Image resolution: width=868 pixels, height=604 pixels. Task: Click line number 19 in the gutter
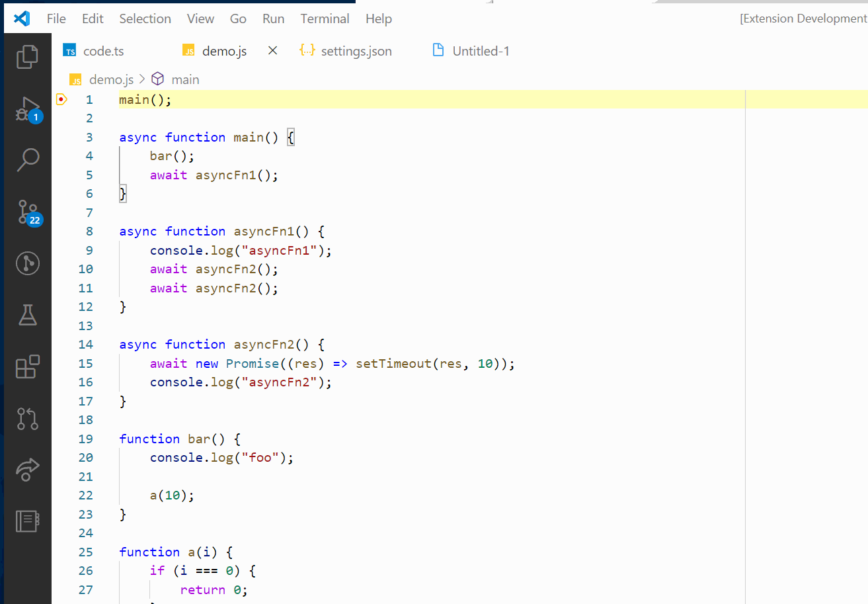coord(85,439)
